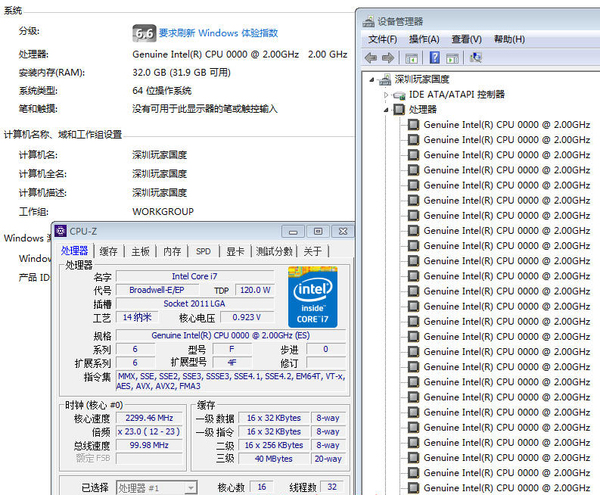Click the Forward arrow in Device Manager toolbar
600x495 pixels.
pos(388,58)
